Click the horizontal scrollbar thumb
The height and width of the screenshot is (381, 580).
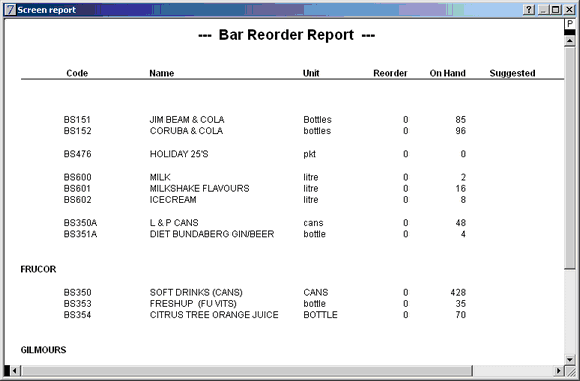click(x=247, y=370)
